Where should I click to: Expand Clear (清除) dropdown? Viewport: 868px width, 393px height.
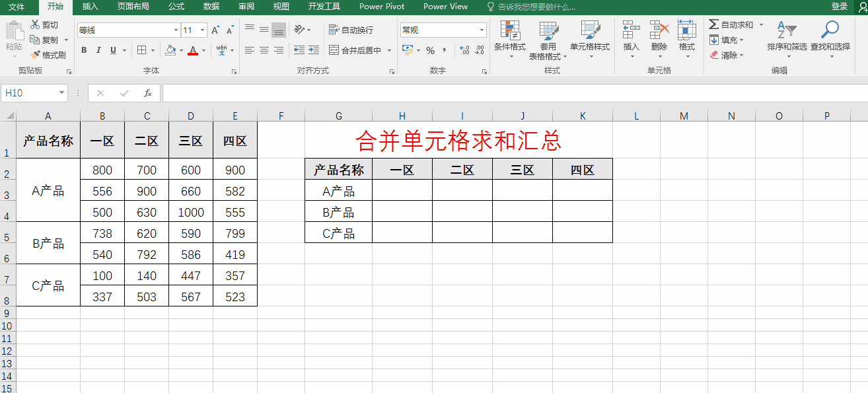click(x=742, y=55)
